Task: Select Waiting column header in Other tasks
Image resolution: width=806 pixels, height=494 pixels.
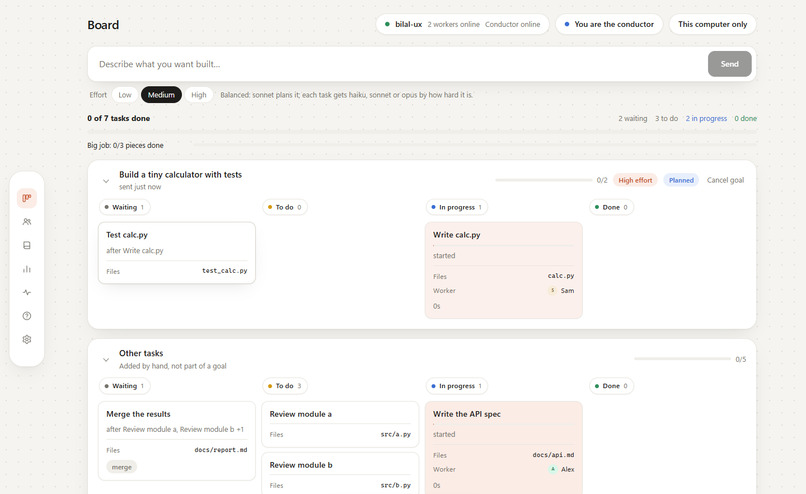Action: point(124,386)
